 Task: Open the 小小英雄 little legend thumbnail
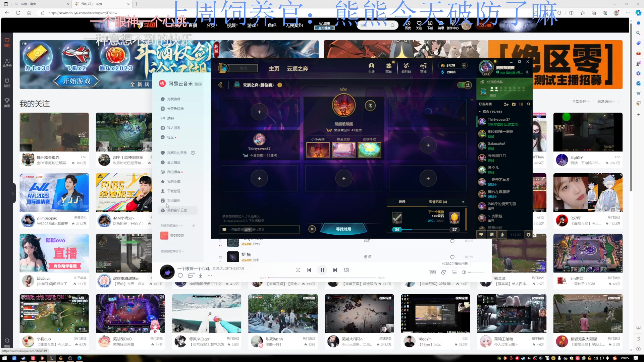pos(318,149)
